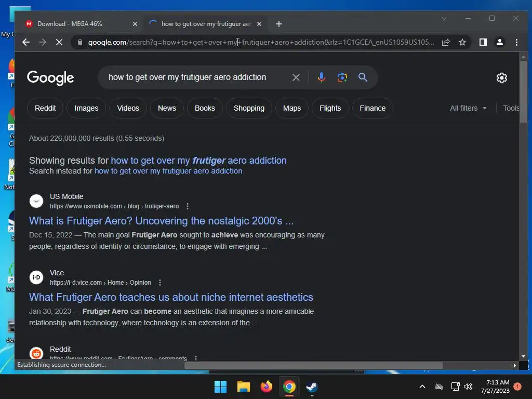Image resolution: width=532 pixels, height=399 pixels.
Task: Open the date and time clock
Action: [x=495, y=387]
